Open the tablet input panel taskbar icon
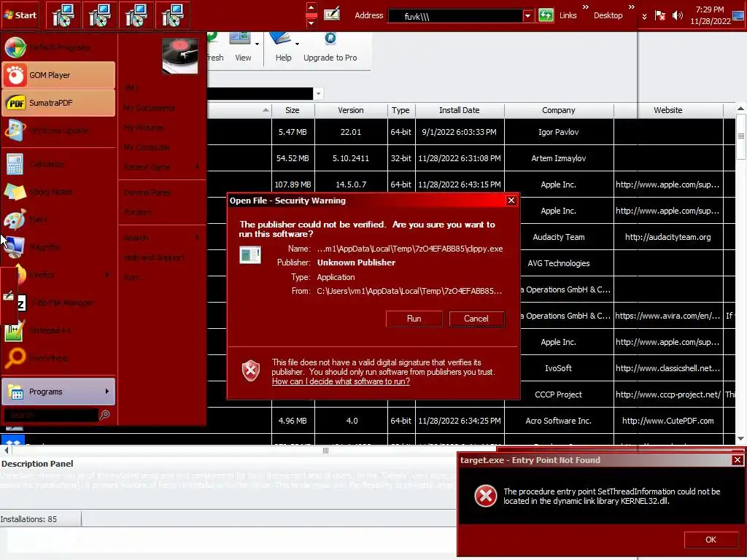 pyautogui.click(x=332, y=15)
